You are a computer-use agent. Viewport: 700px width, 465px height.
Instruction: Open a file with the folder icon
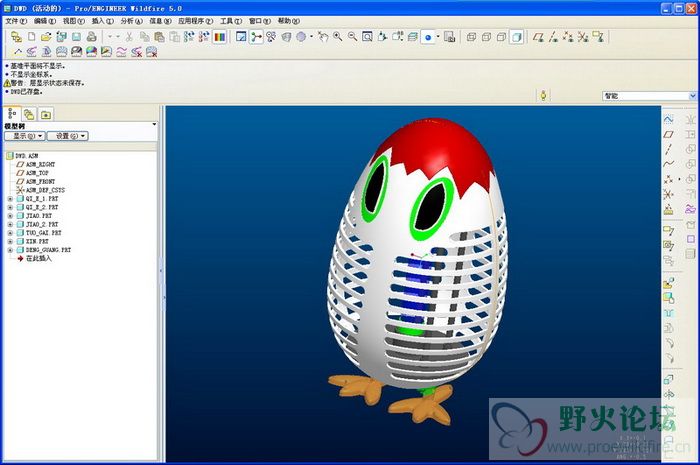tap(46, 37)
